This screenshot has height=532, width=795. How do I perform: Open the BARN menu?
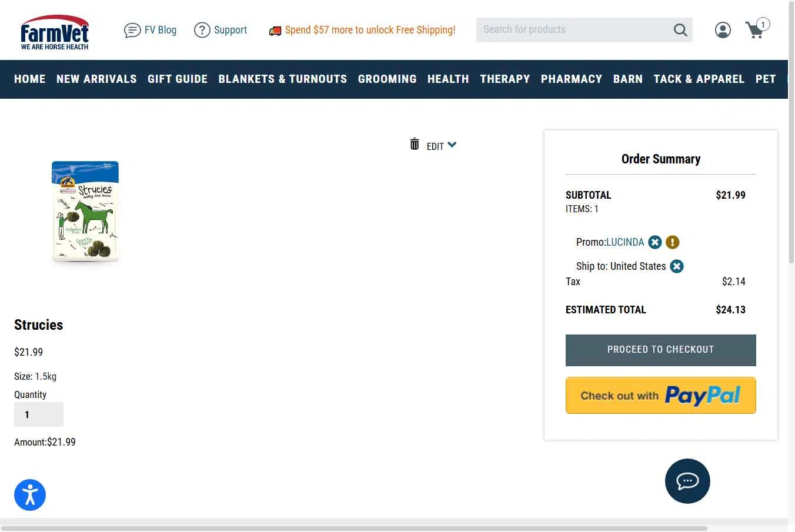pyautogui.click(x=628, y=79)
